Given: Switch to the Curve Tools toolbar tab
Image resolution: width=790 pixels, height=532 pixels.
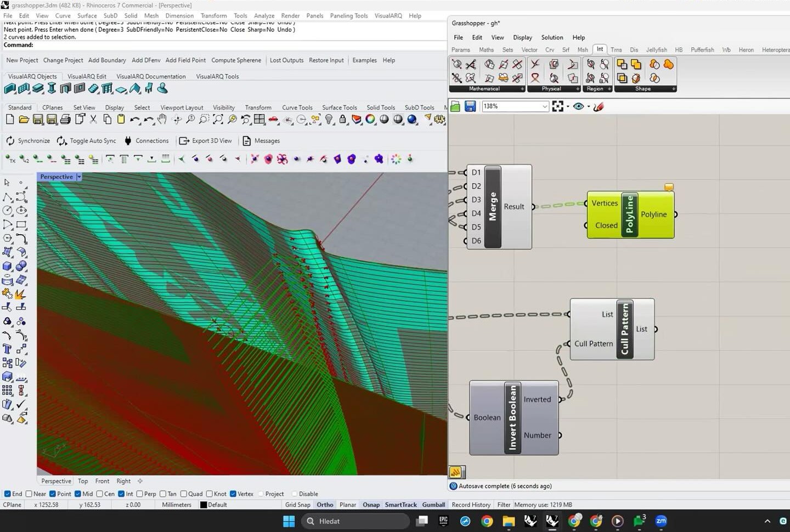Looking at the screenshot, I should pos(297,107).
